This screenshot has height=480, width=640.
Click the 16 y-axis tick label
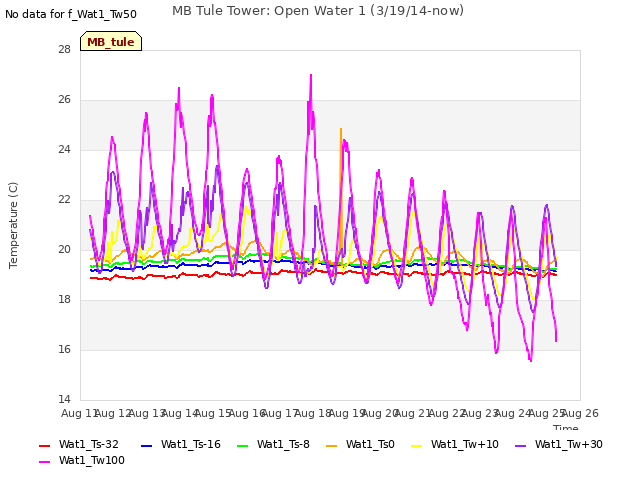[64, 349]
